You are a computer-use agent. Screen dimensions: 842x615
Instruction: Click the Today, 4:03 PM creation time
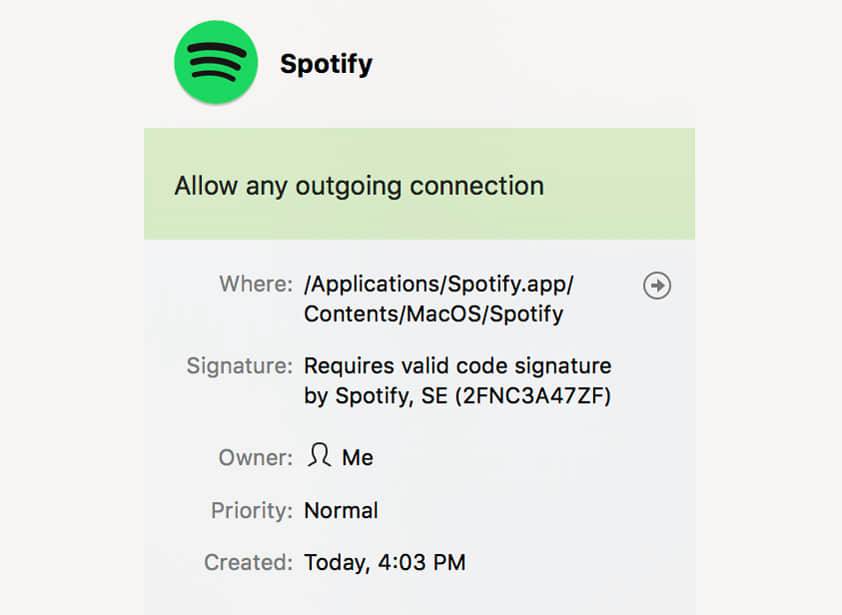click(385, 563)
